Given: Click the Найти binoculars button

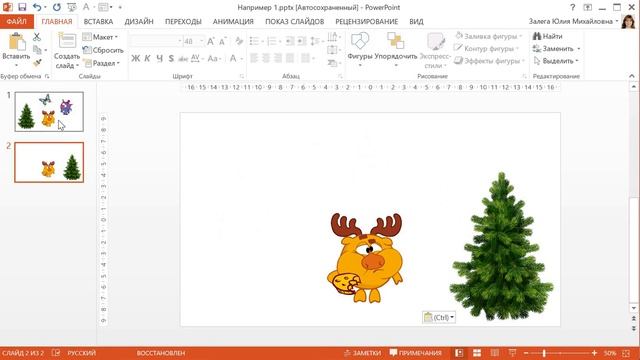Looking at the screenshot, I should pyautogui.click(x=548, y=36).
